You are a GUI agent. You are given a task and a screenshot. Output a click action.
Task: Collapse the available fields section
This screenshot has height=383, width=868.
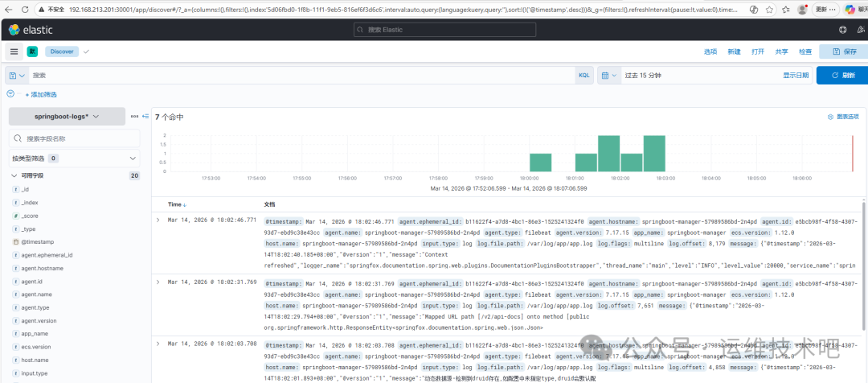(x=14, y=175)
